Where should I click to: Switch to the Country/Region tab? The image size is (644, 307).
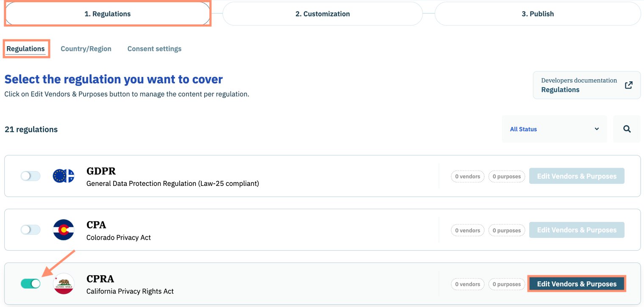(x=86, y=49)
